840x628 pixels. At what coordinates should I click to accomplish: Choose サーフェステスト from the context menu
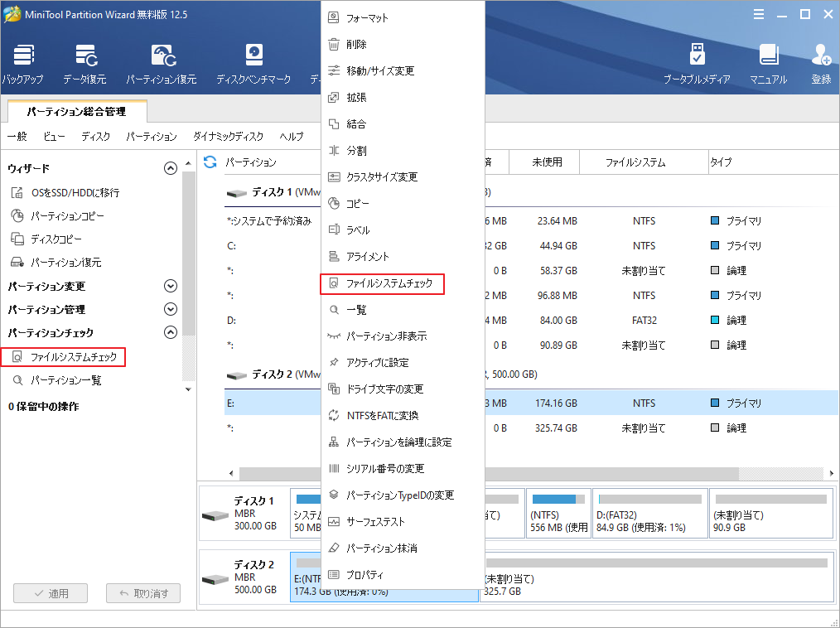pos(374,522)
